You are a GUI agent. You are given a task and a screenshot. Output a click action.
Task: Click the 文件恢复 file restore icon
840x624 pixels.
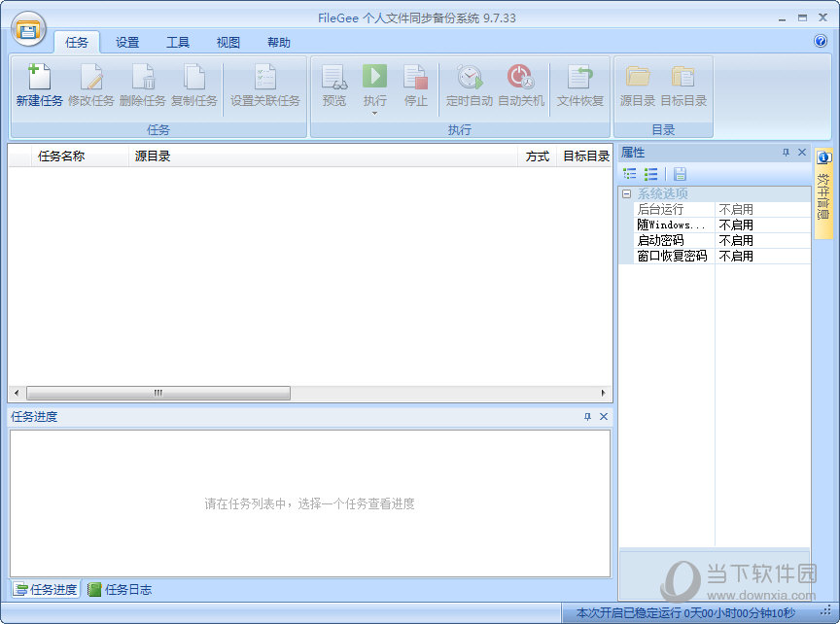(580, 77)
